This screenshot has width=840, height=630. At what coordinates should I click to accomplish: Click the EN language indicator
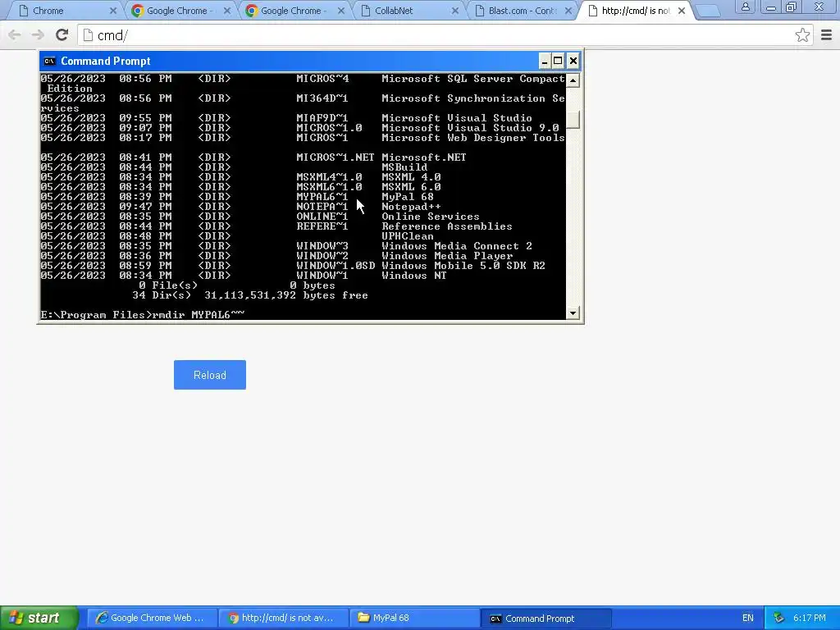(748, 618)
